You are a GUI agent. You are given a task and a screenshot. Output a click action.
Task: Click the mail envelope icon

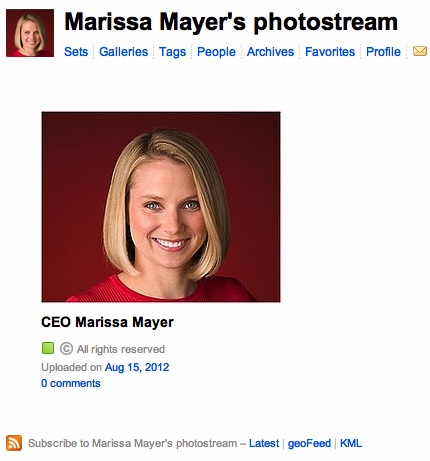pyautogui.click(x=420, y=51)
